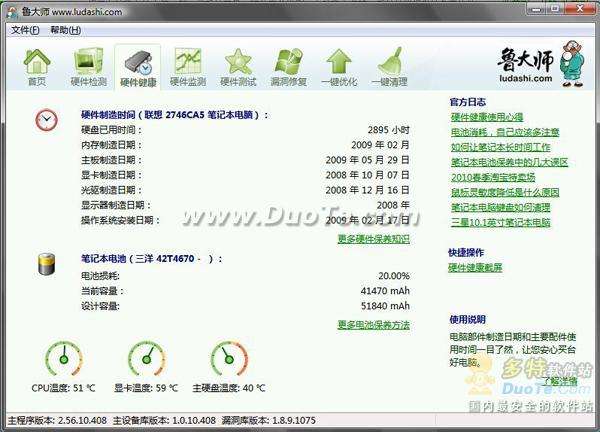The width and height of the screenshot is (600, 432).
Task: Open the 笔记本电池保养中的几大误区 link
Action: point(509,162)
